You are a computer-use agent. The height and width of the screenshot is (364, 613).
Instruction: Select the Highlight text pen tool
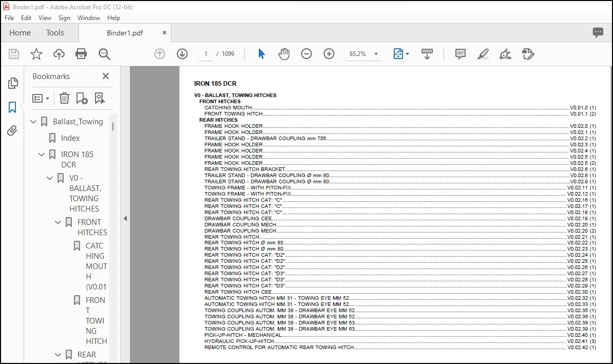pyautogui.click(x=483, y=54)
